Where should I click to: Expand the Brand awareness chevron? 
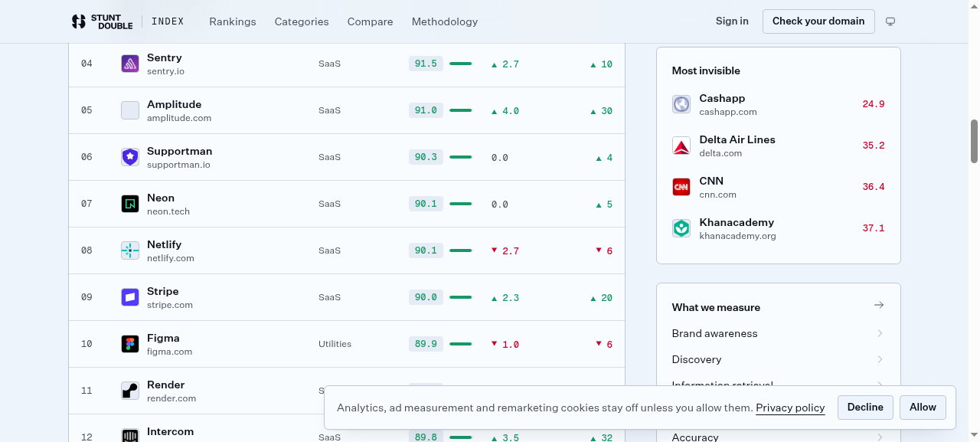click(880, 333)
